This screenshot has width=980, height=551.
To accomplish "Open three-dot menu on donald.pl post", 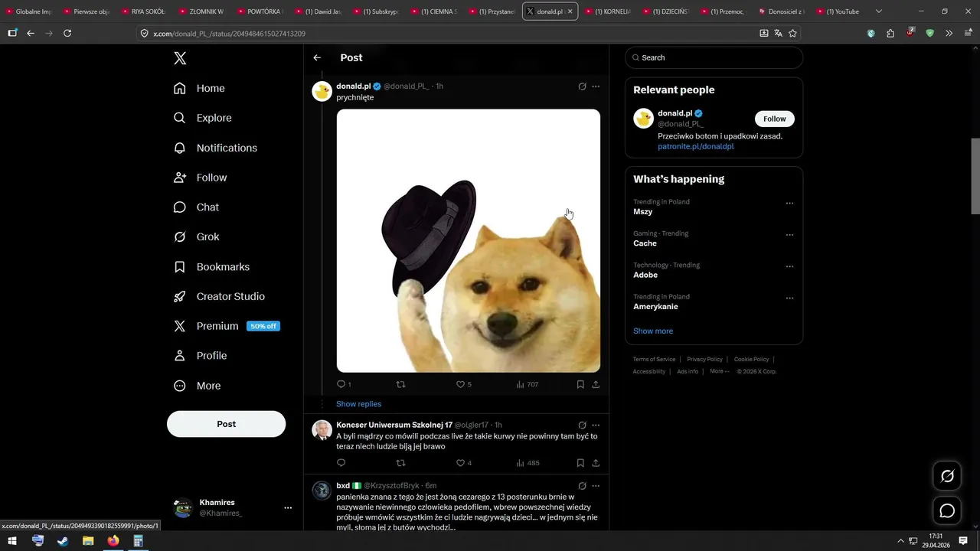I will 596,86.
